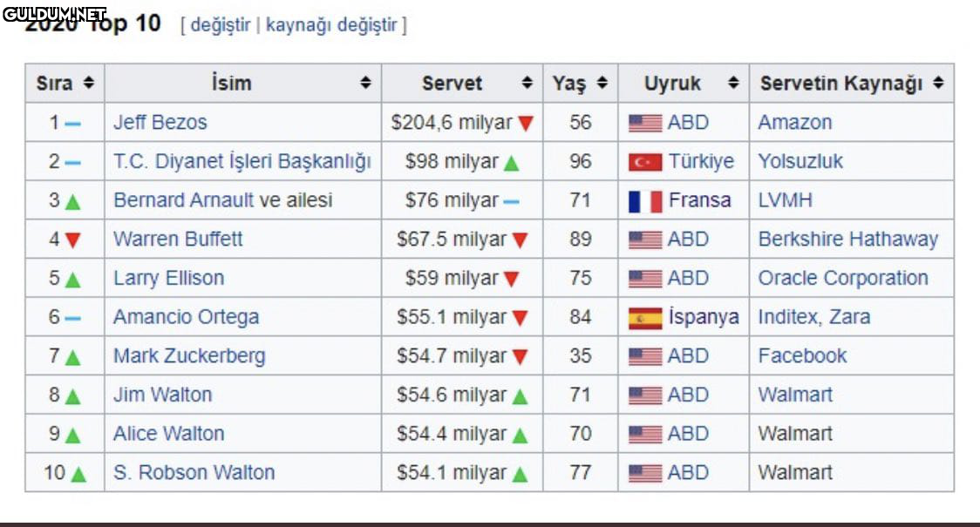Screen dimensions: 980x527
Task: Open the değiştir edit link
Action: point(220,25)
